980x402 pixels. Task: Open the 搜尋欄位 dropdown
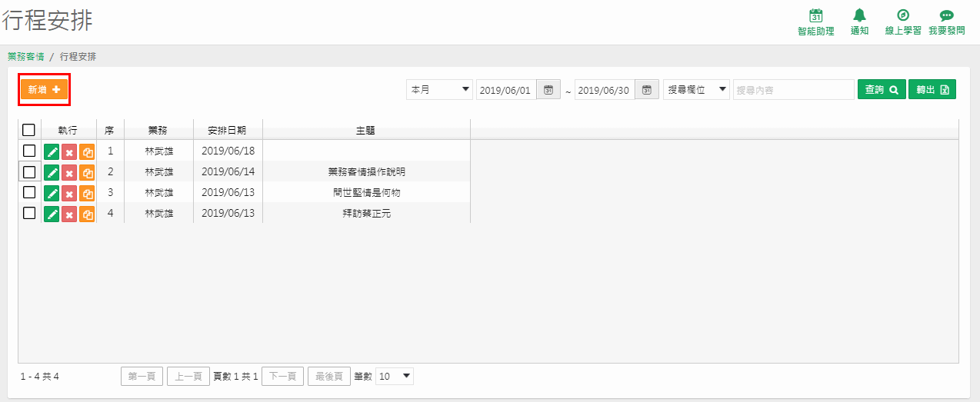pyautogui.click(x=697, y=90)
